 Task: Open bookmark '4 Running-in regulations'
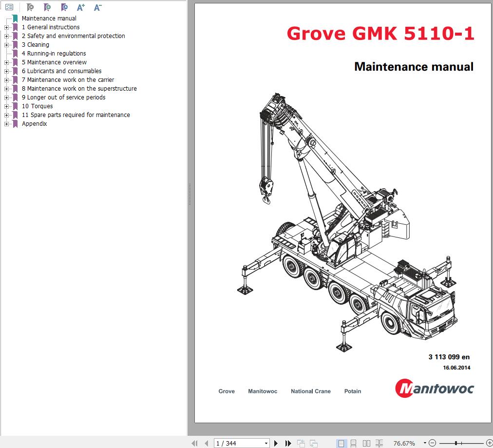[54, 54]
